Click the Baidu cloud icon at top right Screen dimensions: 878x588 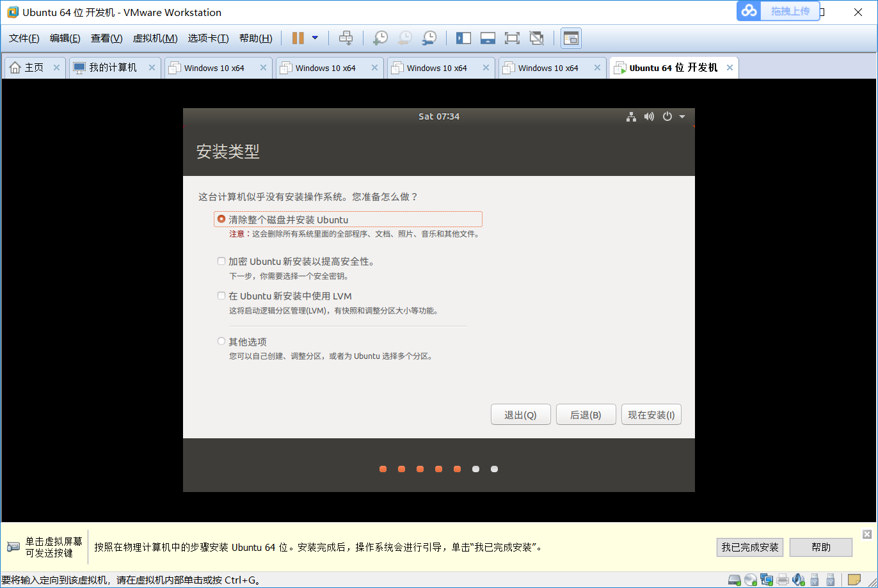[749, 11]
